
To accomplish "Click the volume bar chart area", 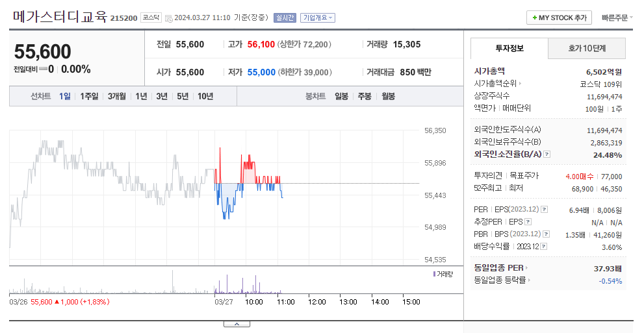I will coord(214,281).
